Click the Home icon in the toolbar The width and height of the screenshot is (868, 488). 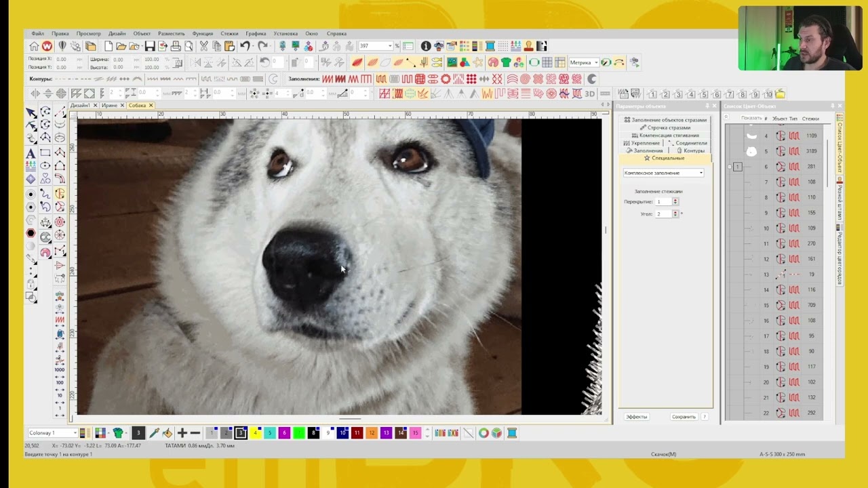[x=34, y=46]
